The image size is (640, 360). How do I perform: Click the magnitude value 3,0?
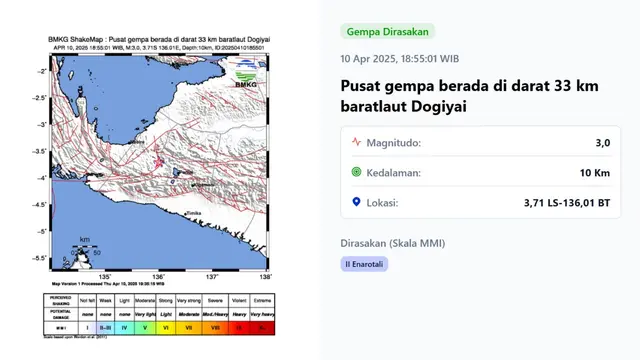[603, 143]
